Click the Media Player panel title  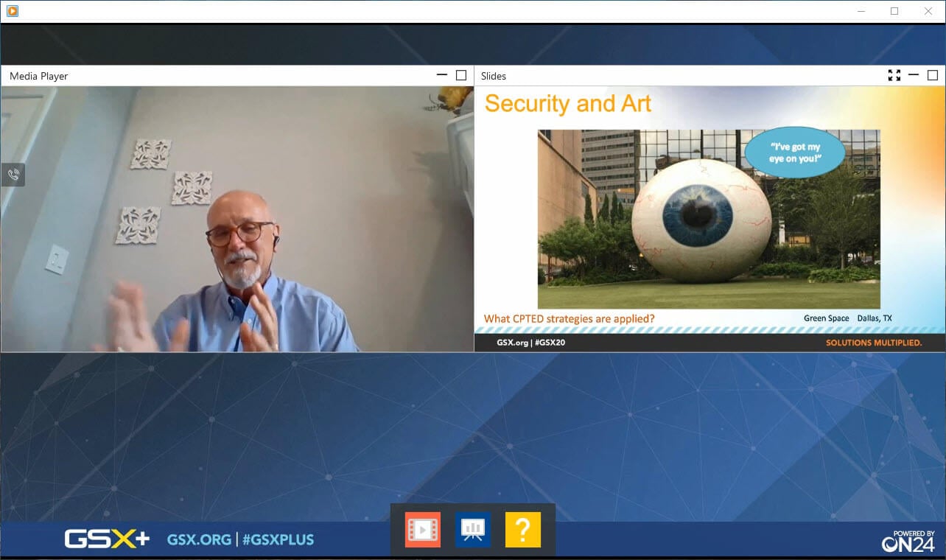39,76
